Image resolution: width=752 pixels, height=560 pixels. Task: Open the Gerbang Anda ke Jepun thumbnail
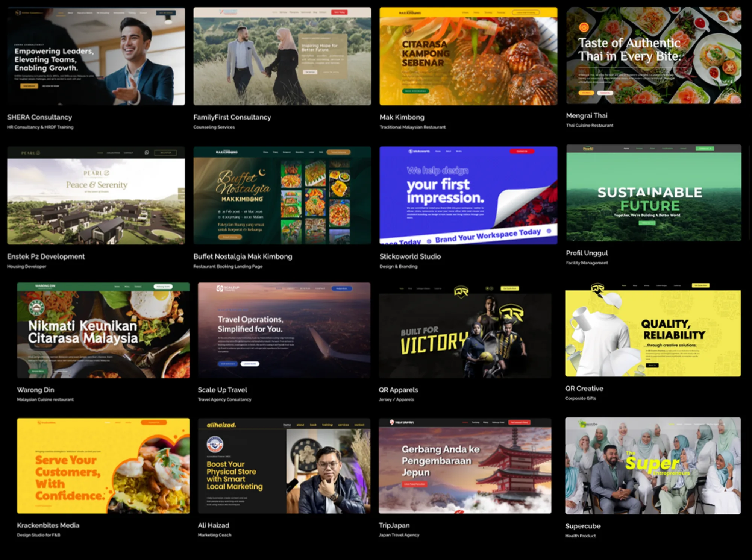[x=465, y=466]
